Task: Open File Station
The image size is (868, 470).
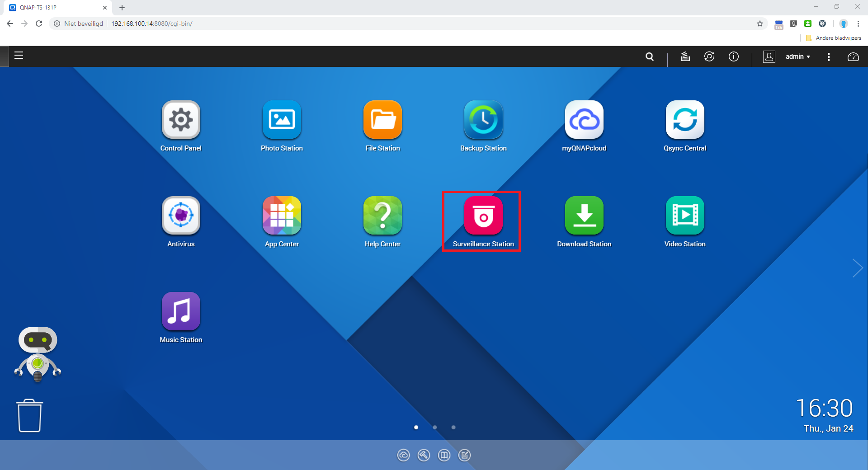Action: [382, 120]
